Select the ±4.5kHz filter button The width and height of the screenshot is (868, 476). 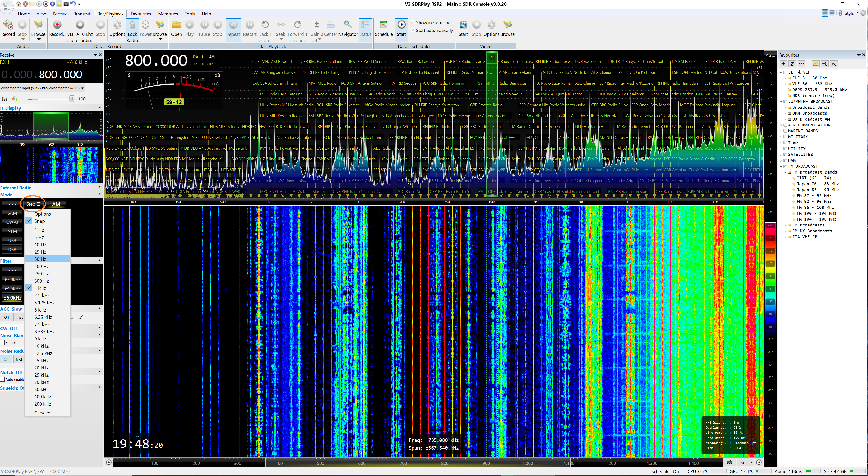12,289
